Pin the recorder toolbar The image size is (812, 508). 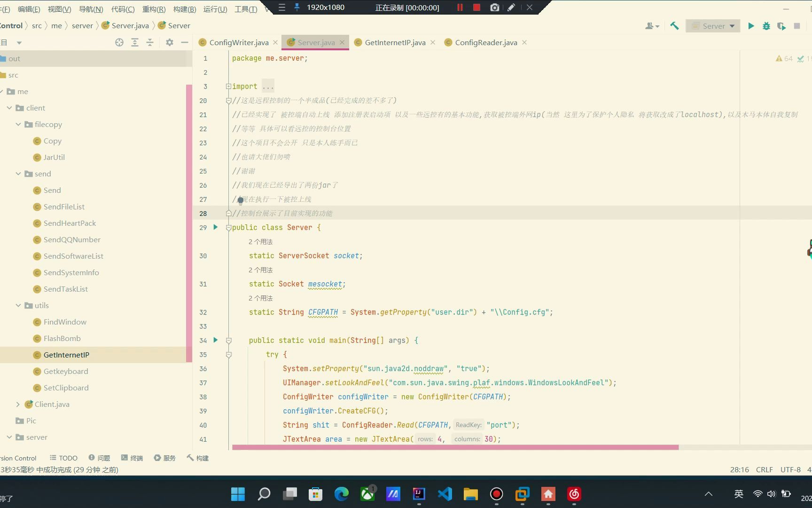tap(297, 8)
